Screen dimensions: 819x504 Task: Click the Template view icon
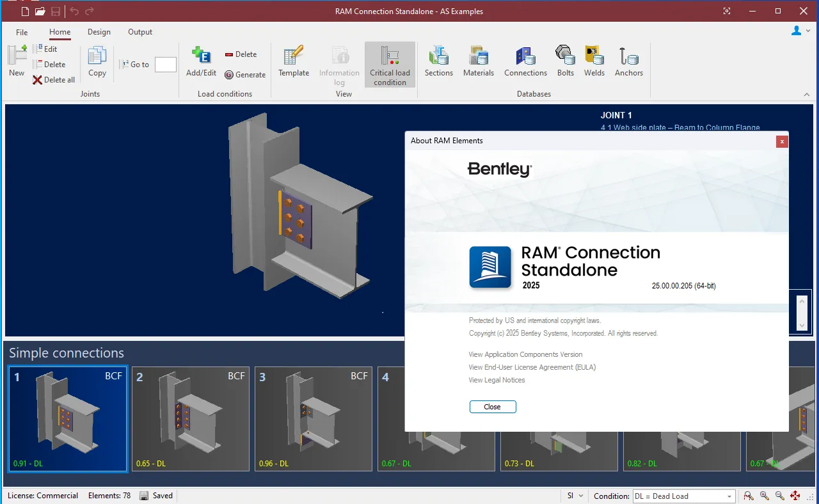[294, 61]
